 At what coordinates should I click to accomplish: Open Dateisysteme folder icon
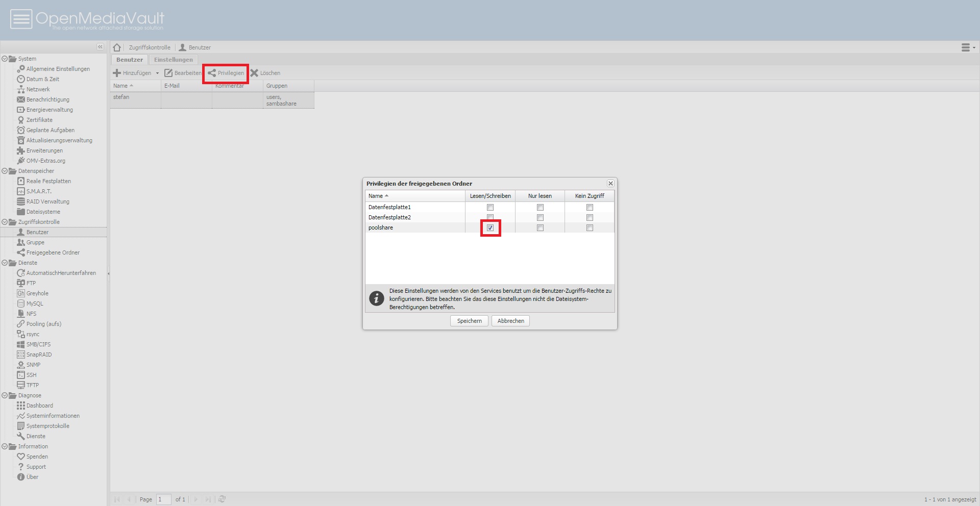point(21,212)
